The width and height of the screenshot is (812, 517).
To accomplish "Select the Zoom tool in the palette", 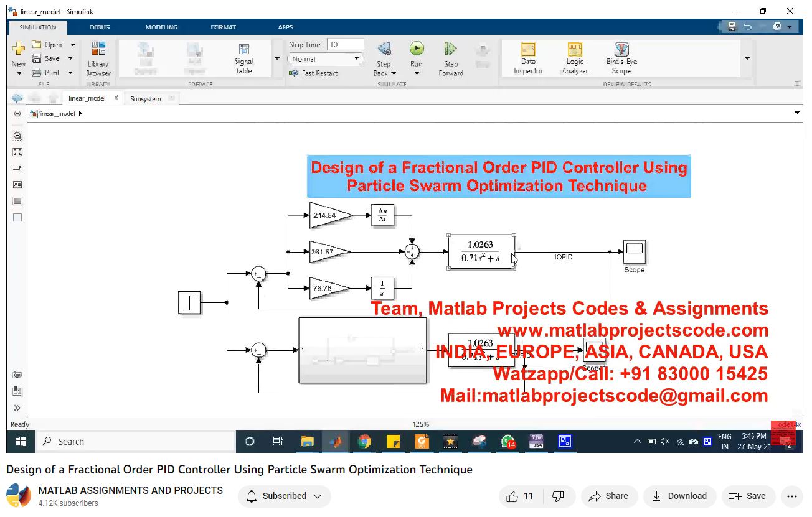I will point(17,136).
